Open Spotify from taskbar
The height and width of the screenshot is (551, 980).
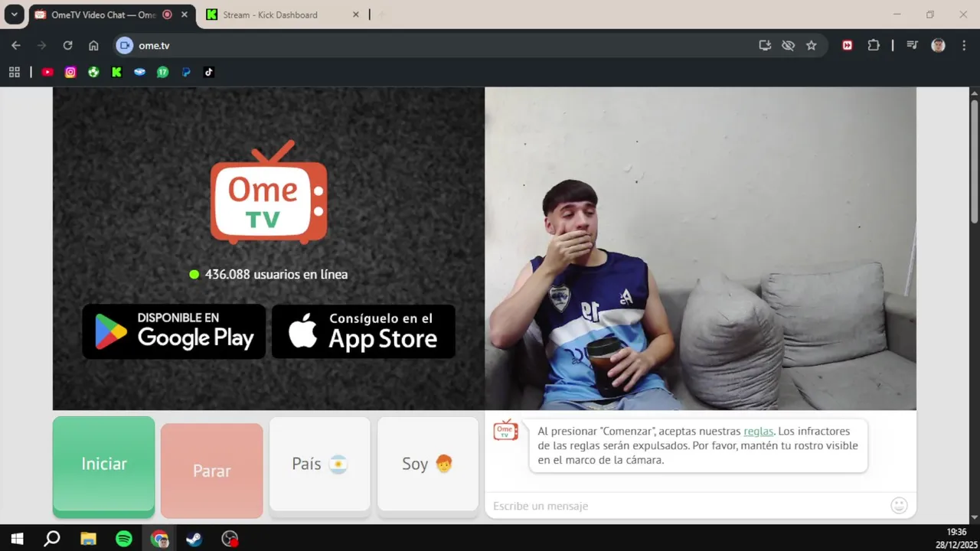[123, 539]
